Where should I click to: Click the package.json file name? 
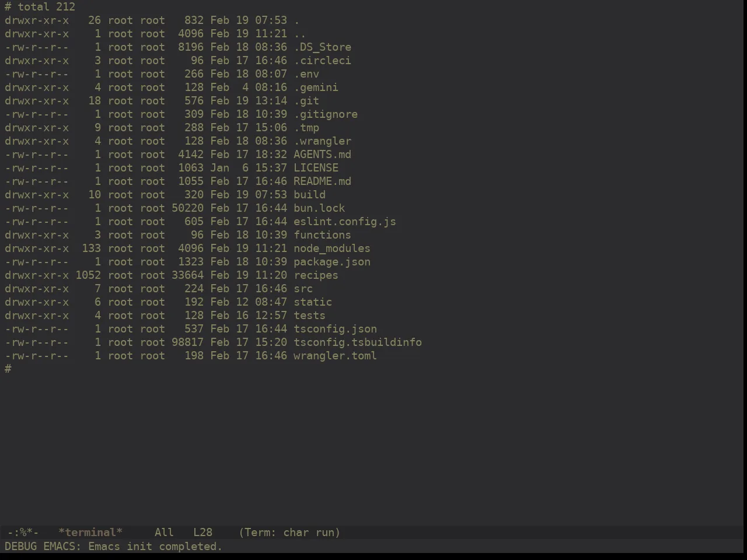tap(332, 262)
